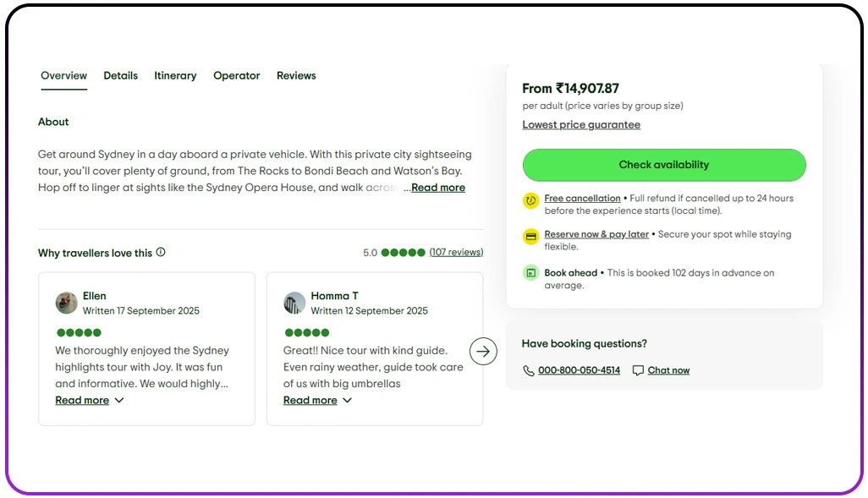
Task: Expand the About description via Read more
Action: click(x=437, y=187)
